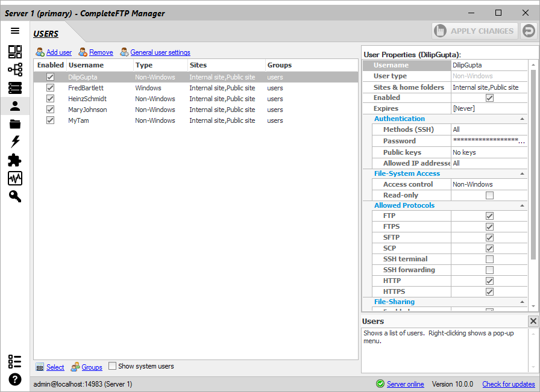540x392 pixels.
Task: Click the help question mark icon
Action: [x=15, y=379]
